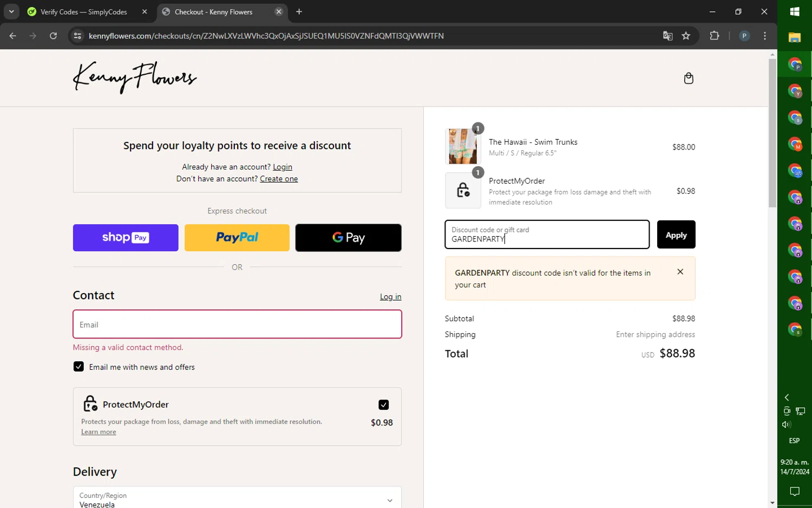Viewport: 812px width, 508px height.
Task: Bookmark this page with the star icon
Action: (x=686, y=36)
